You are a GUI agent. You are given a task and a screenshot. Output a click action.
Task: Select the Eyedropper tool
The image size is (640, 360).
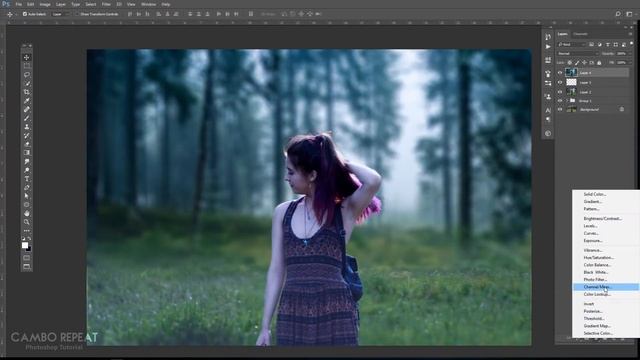point(27,101)
